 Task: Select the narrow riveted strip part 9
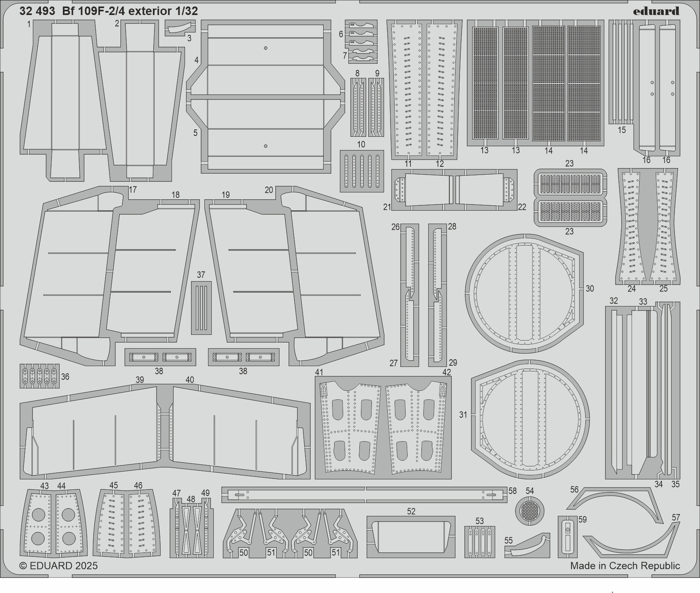coord(376,107)
